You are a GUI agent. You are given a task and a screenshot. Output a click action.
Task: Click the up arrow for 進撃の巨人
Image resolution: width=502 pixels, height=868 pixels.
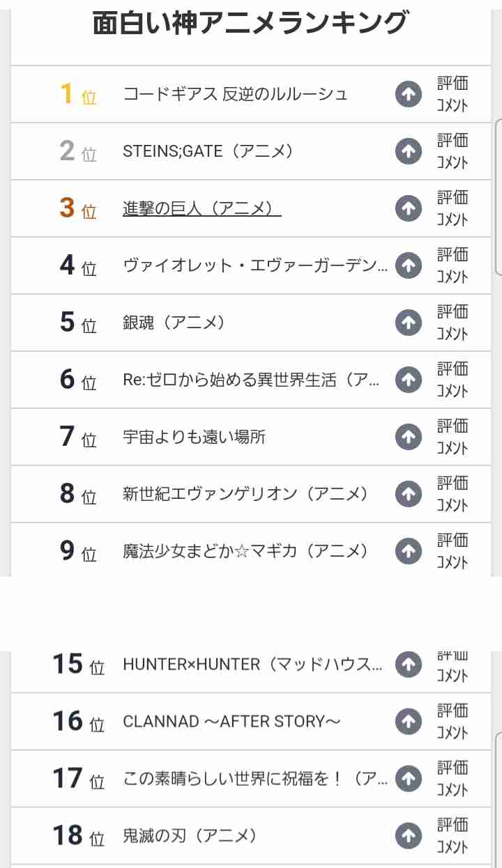point(409,208)
